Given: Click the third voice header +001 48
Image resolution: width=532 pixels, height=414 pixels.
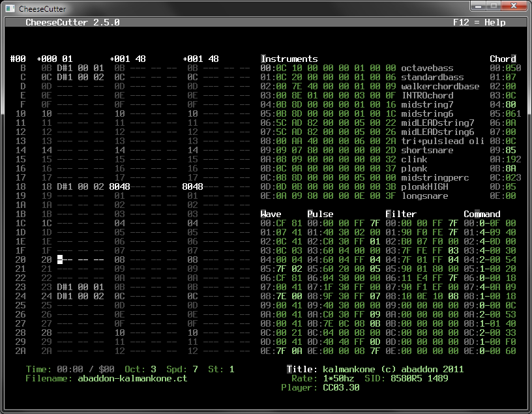Looking at the screenshot, I should [x=200, y=59].
